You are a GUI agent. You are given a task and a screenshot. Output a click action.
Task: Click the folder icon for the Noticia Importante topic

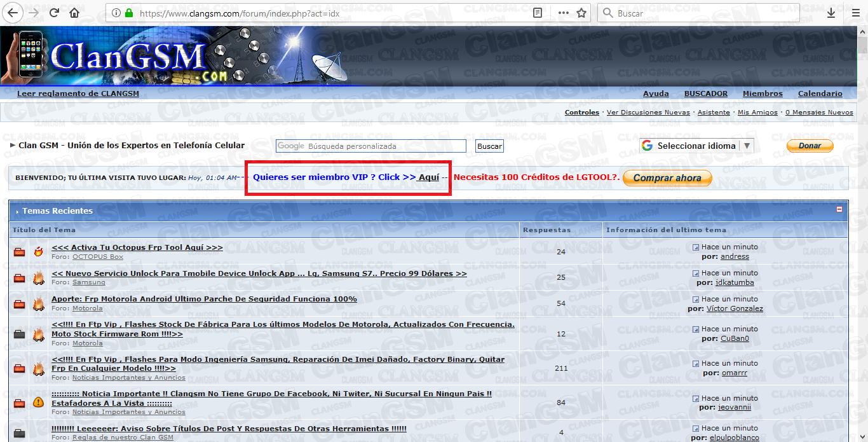[x=20, y=403]
